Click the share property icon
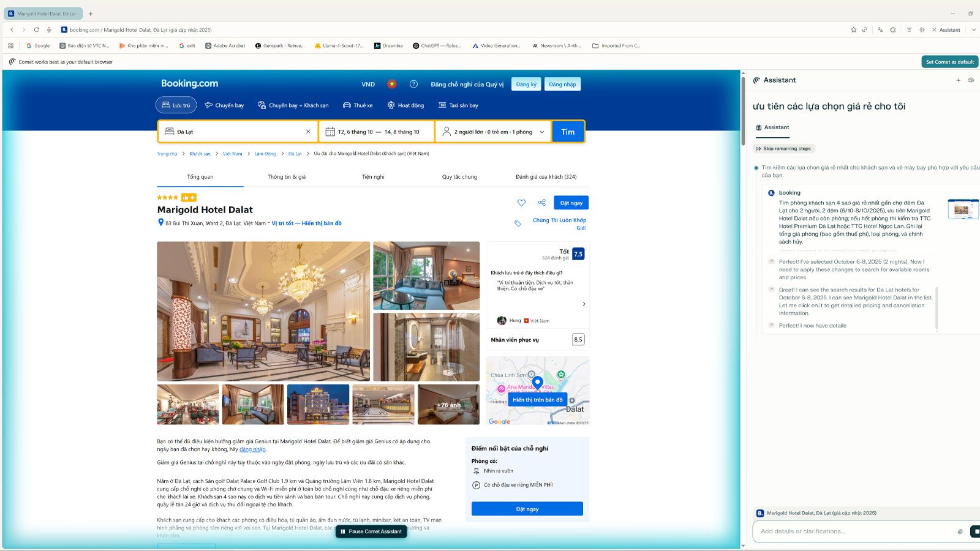 [x=541, y=203]
